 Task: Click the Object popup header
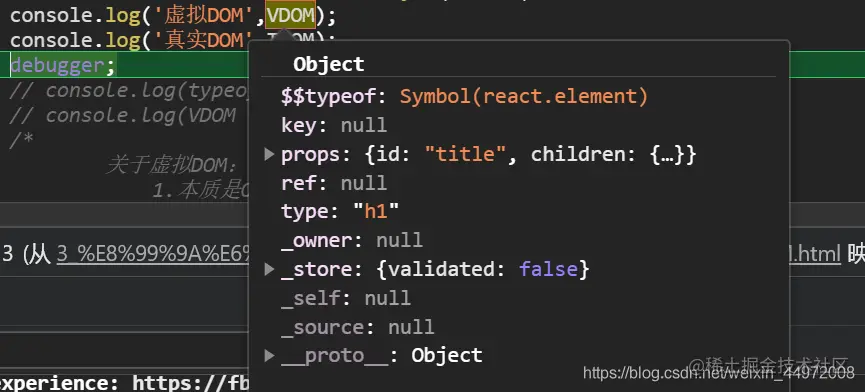point(329,64)
